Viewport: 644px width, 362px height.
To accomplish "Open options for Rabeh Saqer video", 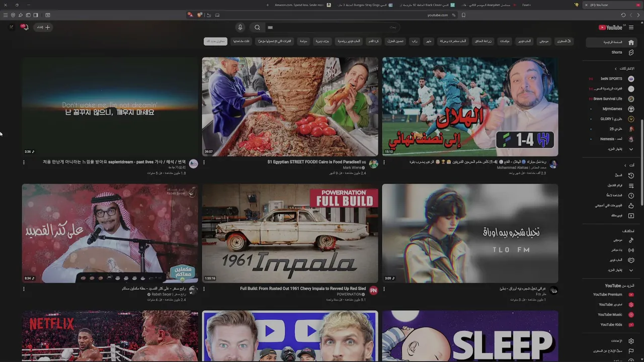I will [24, 289].
